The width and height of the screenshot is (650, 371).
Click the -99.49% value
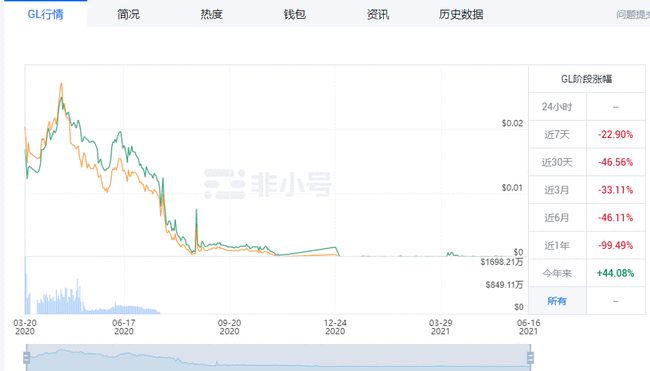615,245
